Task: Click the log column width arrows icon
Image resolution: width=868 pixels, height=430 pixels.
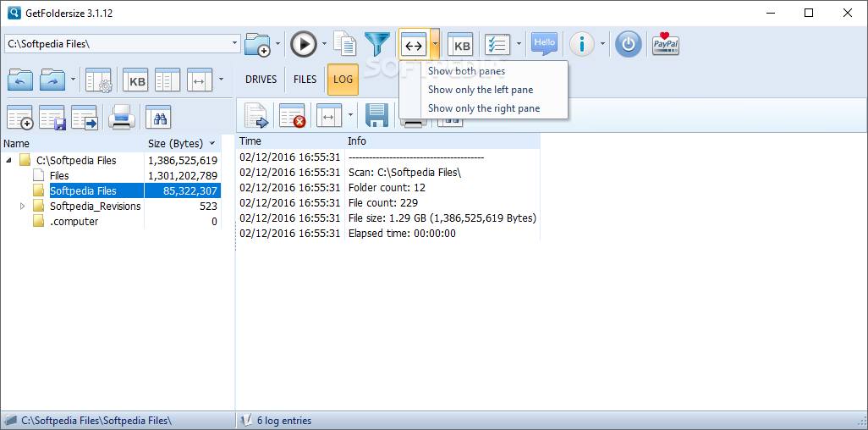Action: pyautogui.click(x=329, y=115)
